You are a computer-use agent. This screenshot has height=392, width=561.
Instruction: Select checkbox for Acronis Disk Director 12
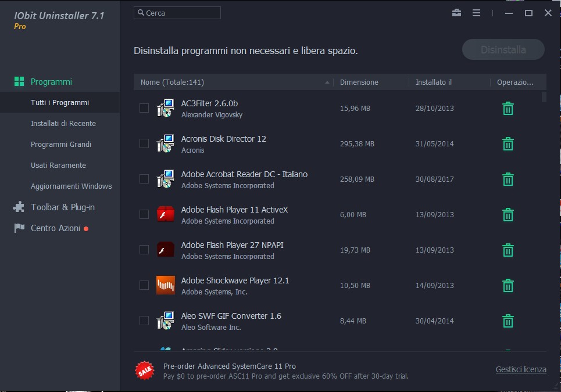coord(144,143)
